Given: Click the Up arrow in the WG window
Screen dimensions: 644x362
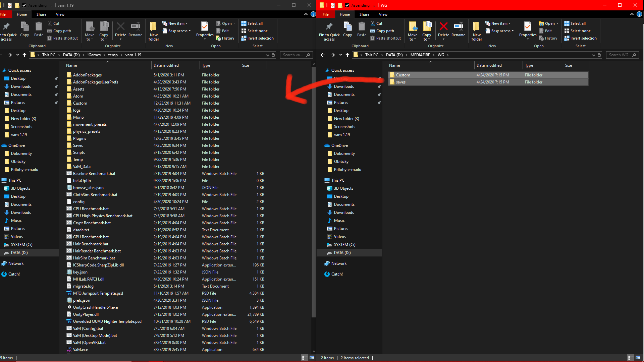Looking at the screenshot, I should 347,55.
